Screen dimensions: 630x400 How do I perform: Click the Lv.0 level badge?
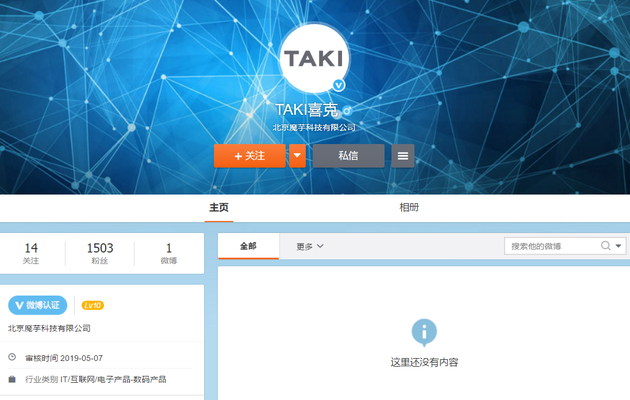(x=93, y=306)
